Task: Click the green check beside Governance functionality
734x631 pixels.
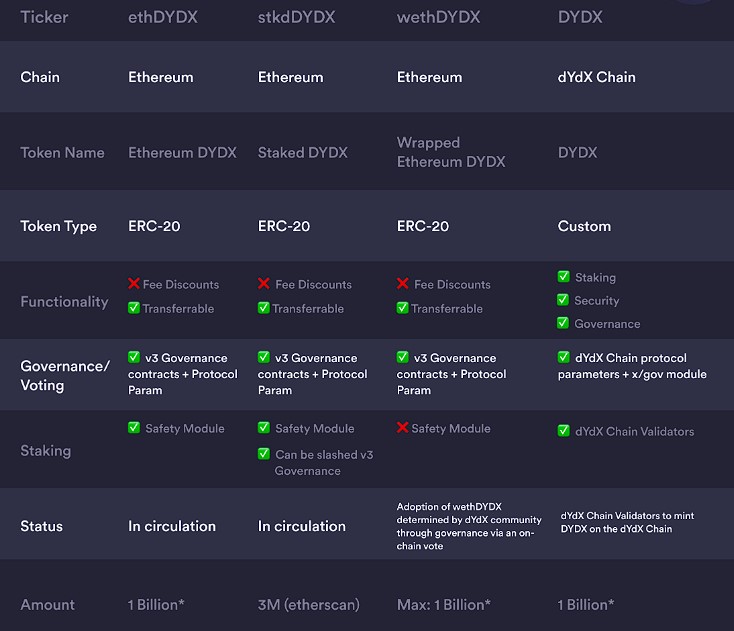Action: tap(563, 323)
